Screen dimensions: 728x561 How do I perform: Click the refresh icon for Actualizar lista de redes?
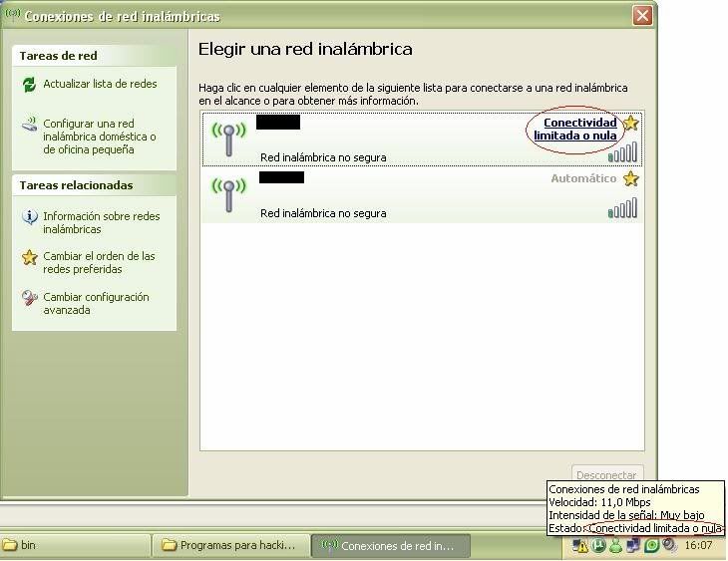click(29, 85)
